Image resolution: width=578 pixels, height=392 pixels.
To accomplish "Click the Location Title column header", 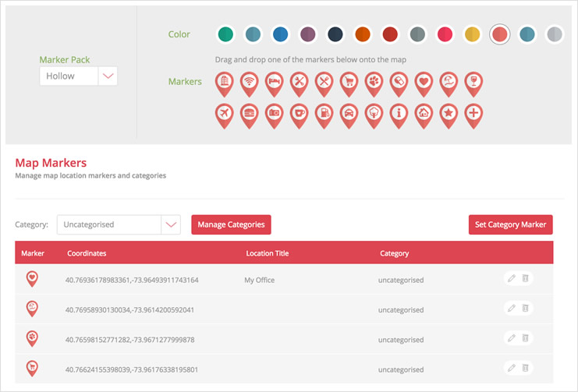I will [x=268, y=253].
